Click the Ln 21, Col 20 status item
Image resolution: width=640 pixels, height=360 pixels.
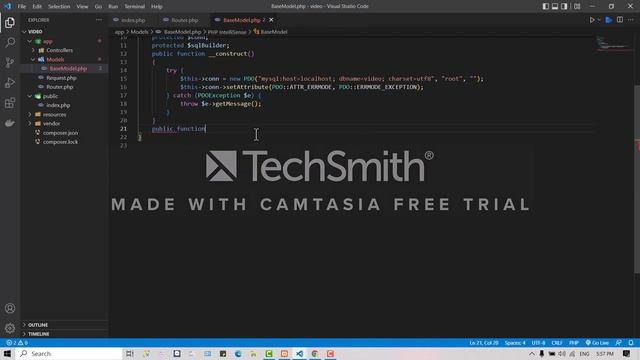[484, 343]
